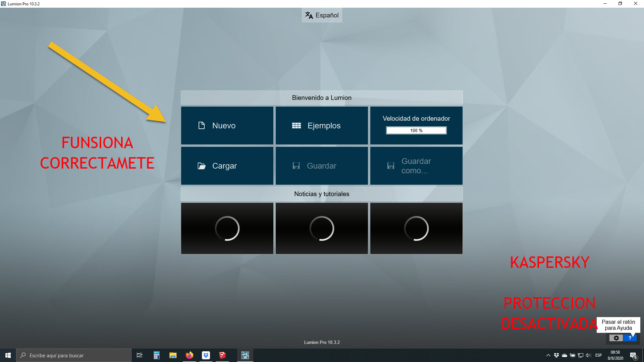The image size is (644, 362).
Task: Open SketchUp from the taskbar
Action: click(x=222, y=355)
